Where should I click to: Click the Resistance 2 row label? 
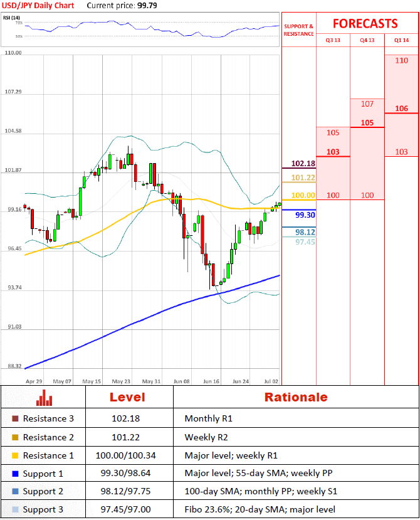(x=48, y=437)
